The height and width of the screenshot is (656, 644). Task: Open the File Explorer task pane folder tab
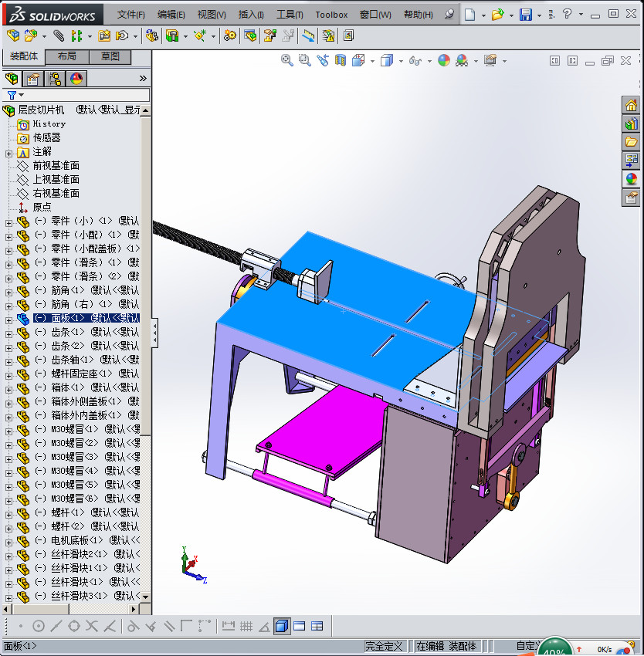(x=631, y=142)
